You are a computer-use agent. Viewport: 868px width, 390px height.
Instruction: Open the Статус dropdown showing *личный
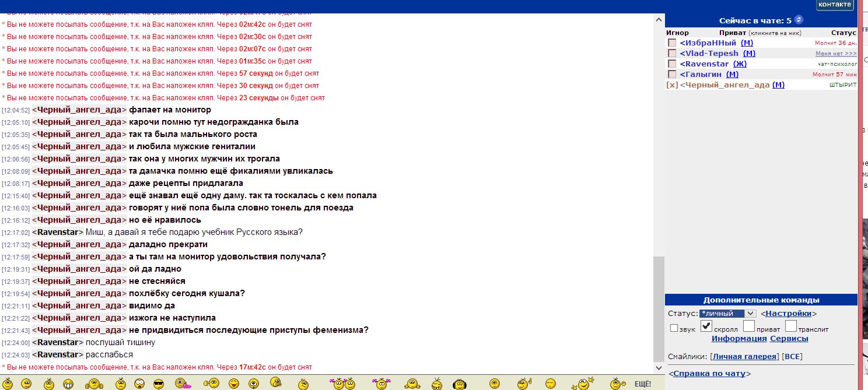pyautogui.click(x=727, y=314)
